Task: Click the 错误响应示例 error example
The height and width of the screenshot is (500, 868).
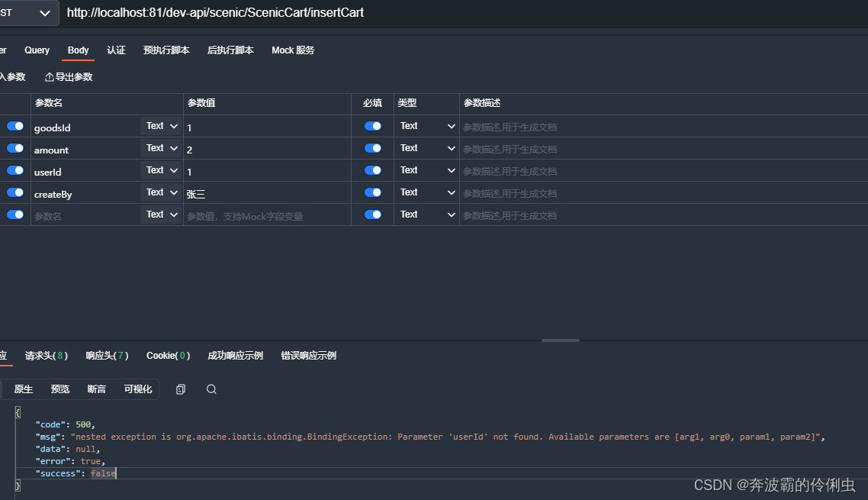Action: point(308,355)
